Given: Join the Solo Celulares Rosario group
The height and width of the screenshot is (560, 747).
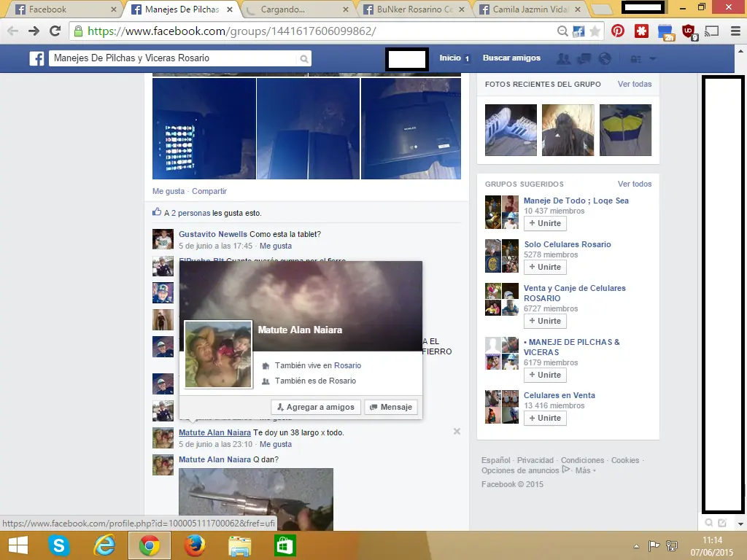Looking at the screenshot, I should click(545, 267).
